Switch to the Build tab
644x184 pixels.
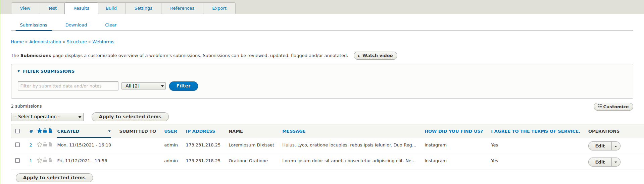point(111,8)
